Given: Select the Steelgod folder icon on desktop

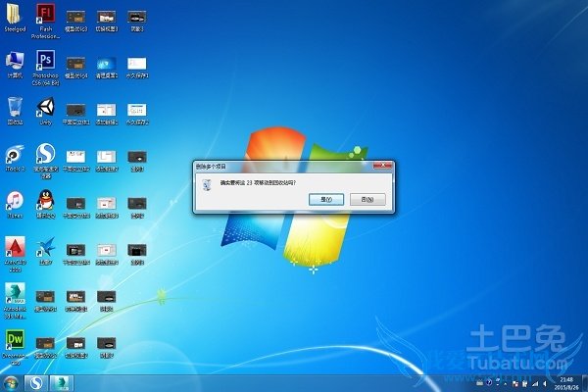Looking at the screenshot, I should [15, 14].
